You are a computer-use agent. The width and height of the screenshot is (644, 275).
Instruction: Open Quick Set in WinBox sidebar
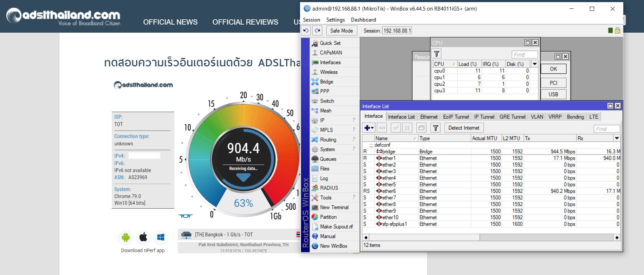click(x=330, y=43)
